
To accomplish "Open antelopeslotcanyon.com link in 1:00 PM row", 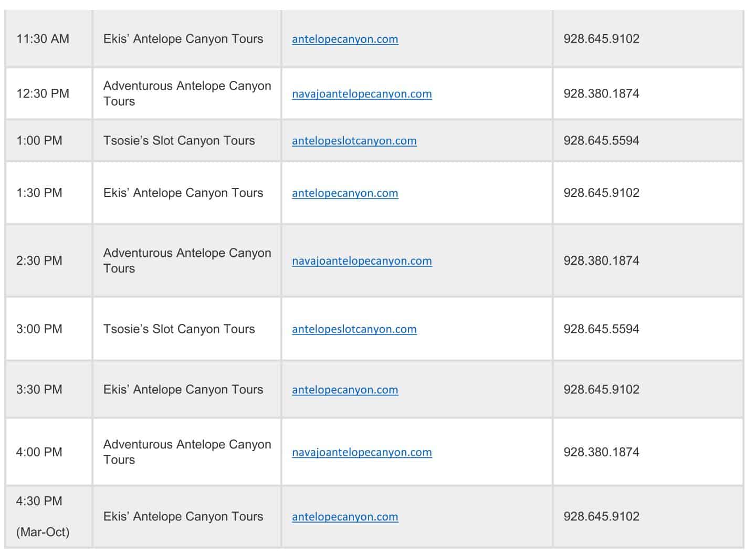I will (x=354, y=141).
